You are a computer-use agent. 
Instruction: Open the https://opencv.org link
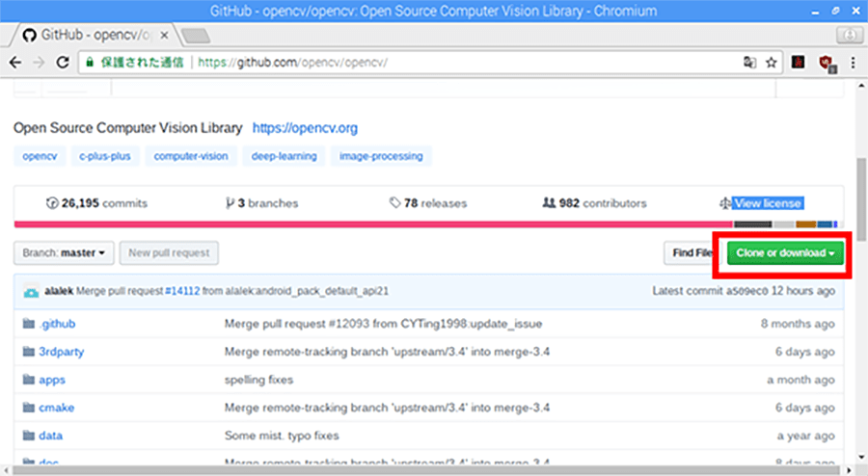coord(305,128)
